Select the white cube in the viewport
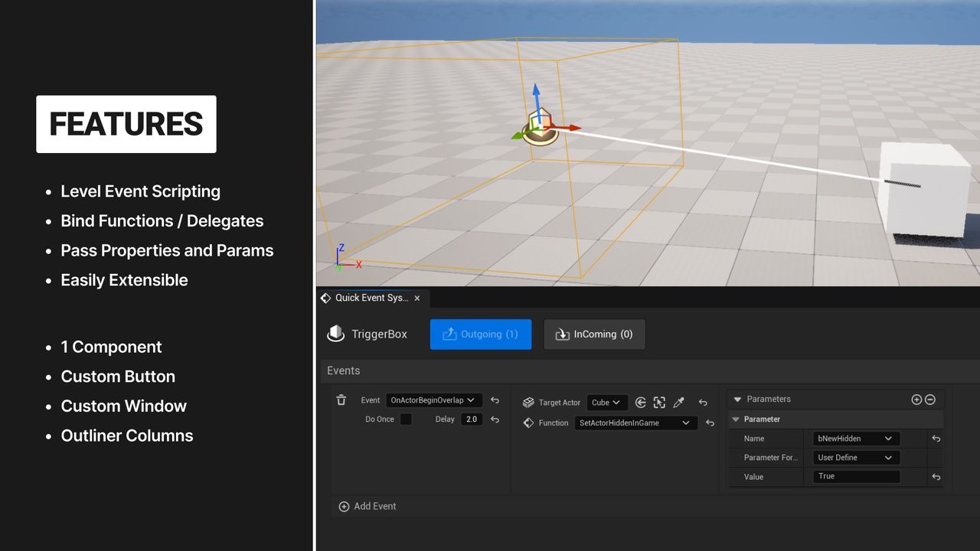The width and height of the screenshot is (980, 551). 924,190
